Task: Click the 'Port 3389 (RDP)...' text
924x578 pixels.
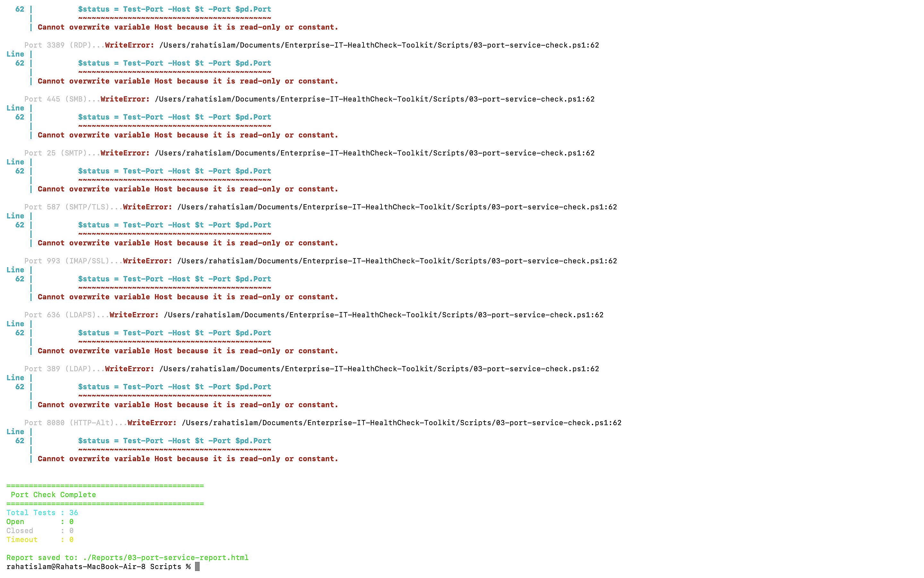Action: (64, 45)
